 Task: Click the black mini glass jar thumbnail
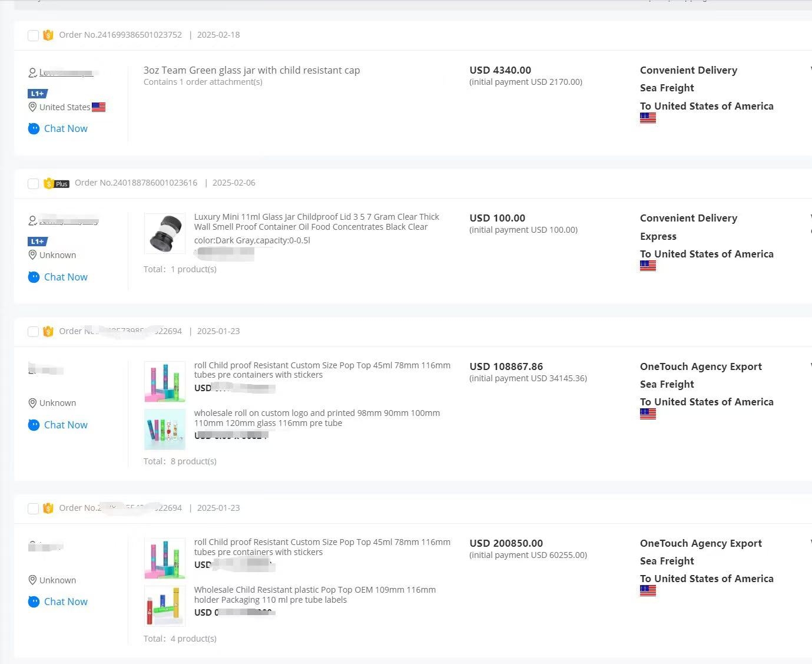[165, 234]
